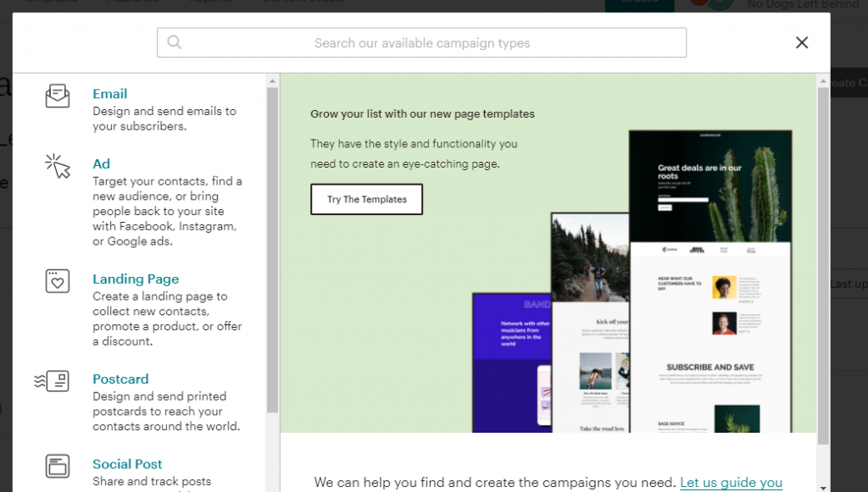The width and height of the screenshot is (868, 492).
Task: Click the Ad cursor click icon
Action: pyautogui.click(x=58, y=166)
